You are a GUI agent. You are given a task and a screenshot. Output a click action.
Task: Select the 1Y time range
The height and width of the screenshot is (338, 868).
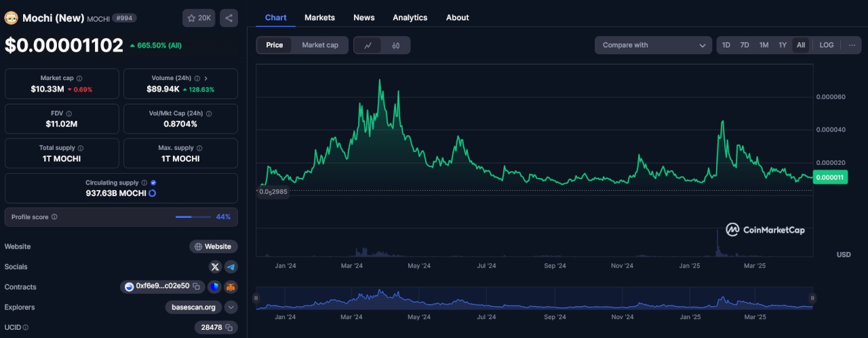[783, 45]
